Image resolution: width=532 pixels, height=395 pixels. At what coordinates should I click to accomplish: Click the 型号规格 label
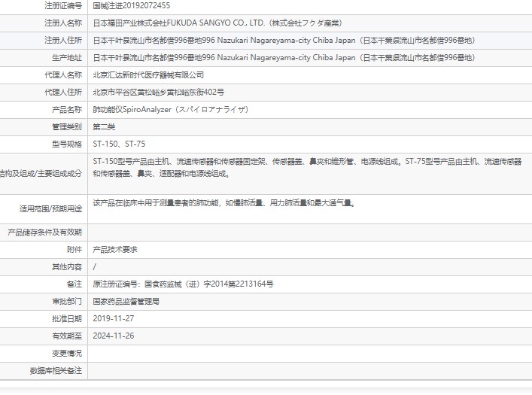point(67,144)
